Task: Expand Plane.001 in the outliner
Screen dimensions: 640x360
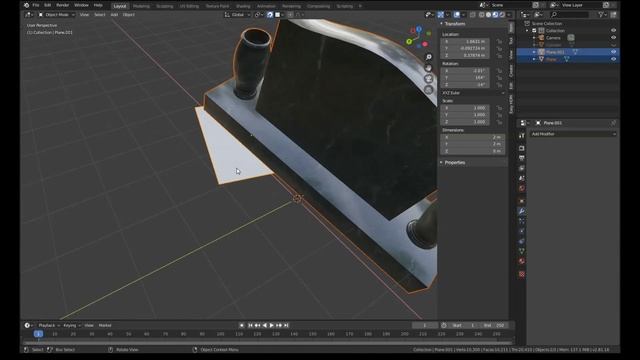Action: (534, 52)
